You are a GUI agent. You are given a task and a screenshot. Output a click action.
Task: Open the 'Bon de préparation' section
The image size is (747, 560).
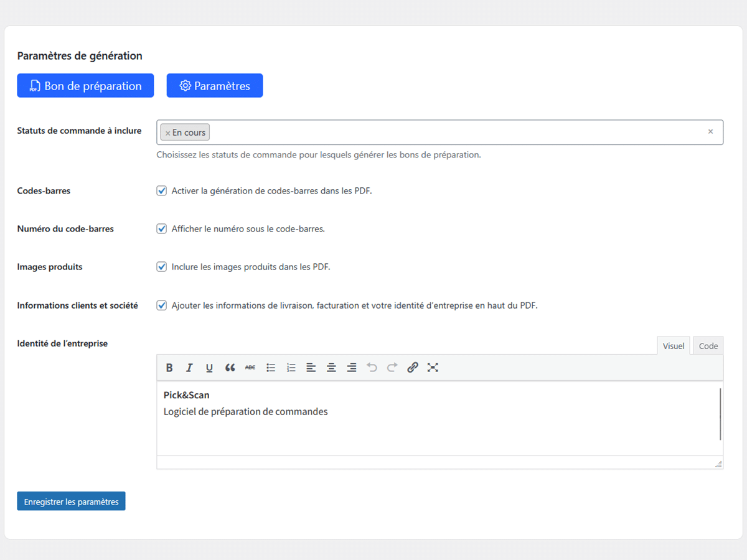click(x=85, y=86)
